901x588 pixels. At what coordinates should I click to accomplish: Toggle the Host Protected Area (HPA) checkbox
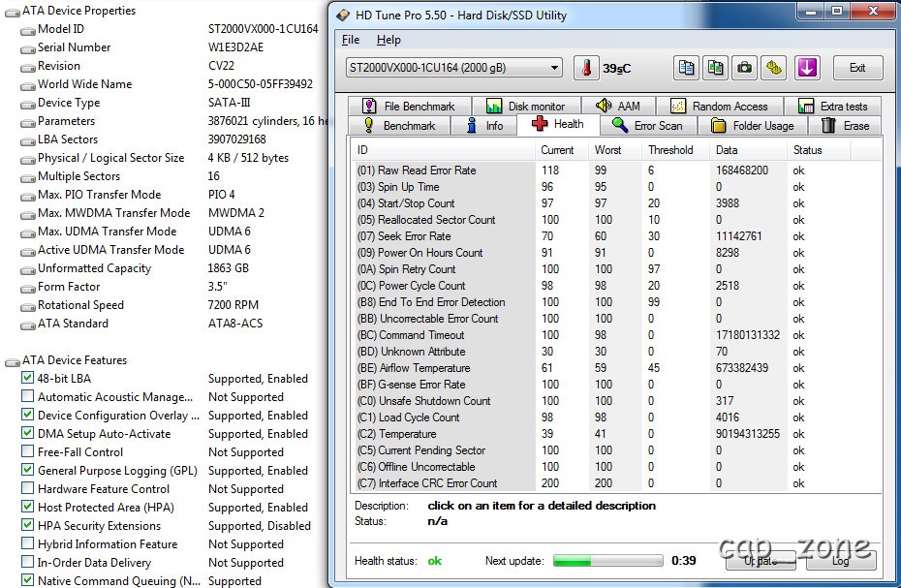coord(27,507)
